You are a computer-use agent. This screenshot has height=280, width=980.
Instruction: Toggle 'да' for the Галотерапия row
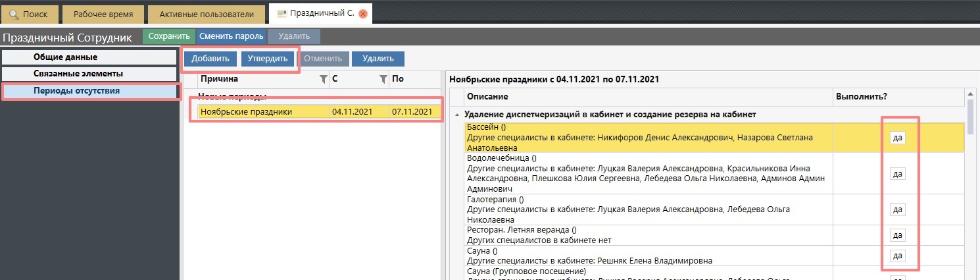(897, 210)
